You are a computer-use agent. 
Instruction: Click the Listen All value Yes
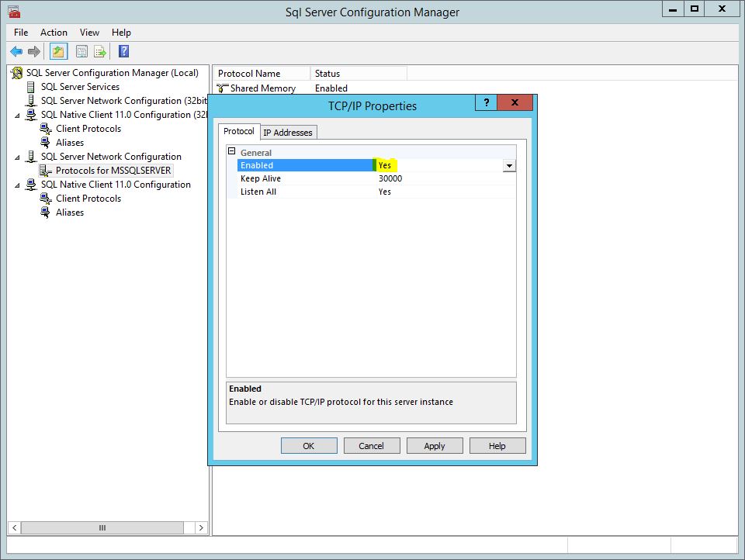pos(385,192)
